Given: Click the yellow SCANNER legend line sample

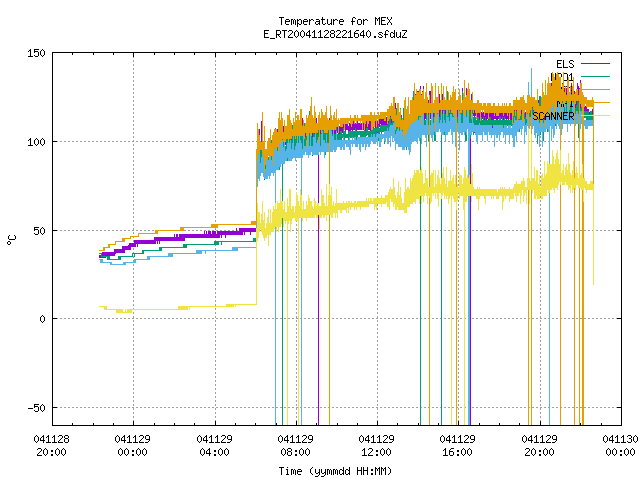Looking at the screenshot, I should coord(595,116).
